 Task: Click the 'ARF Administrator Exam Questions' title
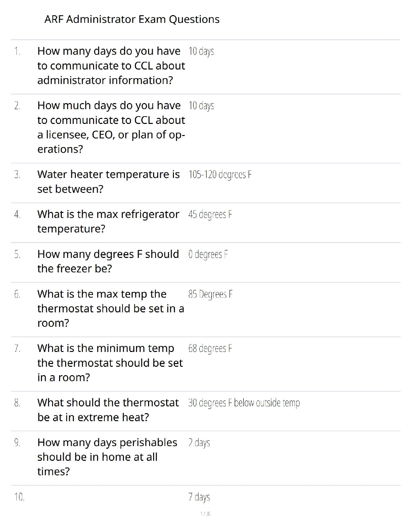click(132, 19)
